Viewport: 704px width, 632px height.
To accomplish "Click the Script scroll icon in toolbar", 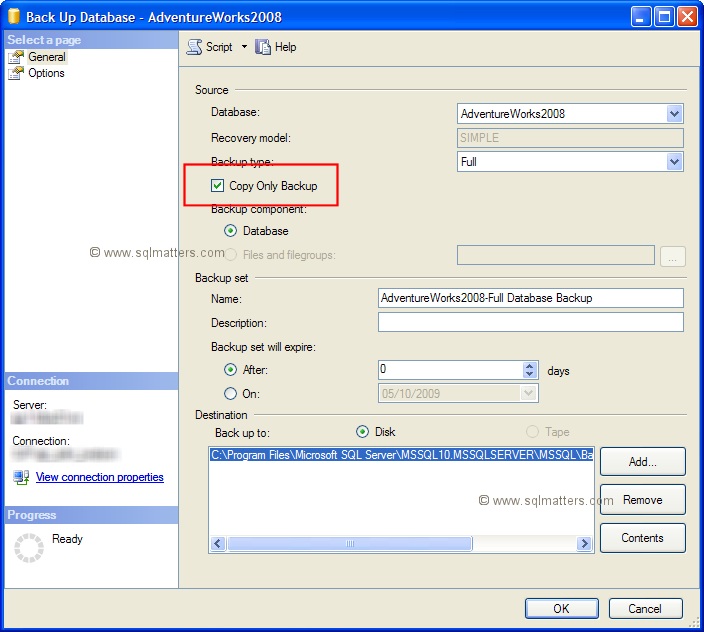I will coord(194,47).
